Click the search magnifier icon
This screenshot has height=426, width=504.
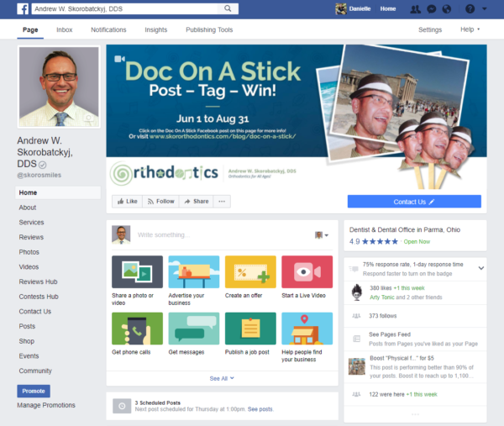pyautogui.click(x=228, y=8)
